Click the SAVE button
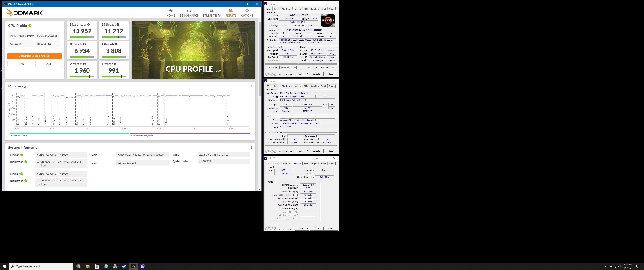 coord(48,64)
